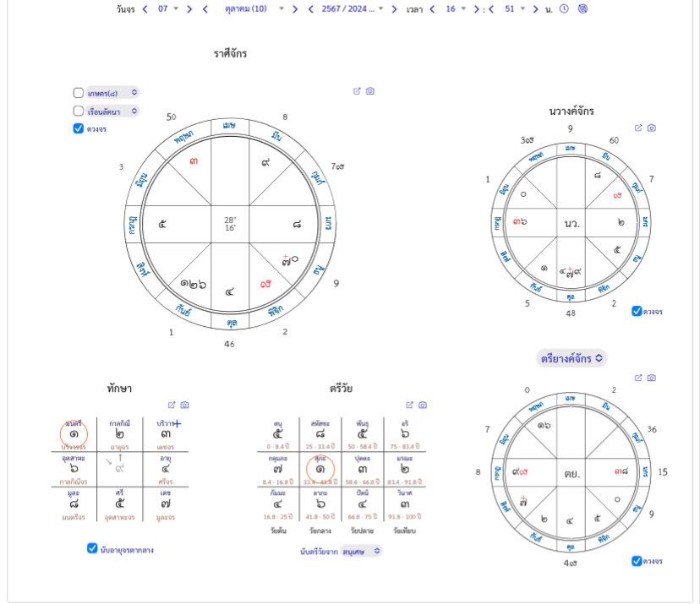Open ทักษา table in external view

(x=172, y=405)
